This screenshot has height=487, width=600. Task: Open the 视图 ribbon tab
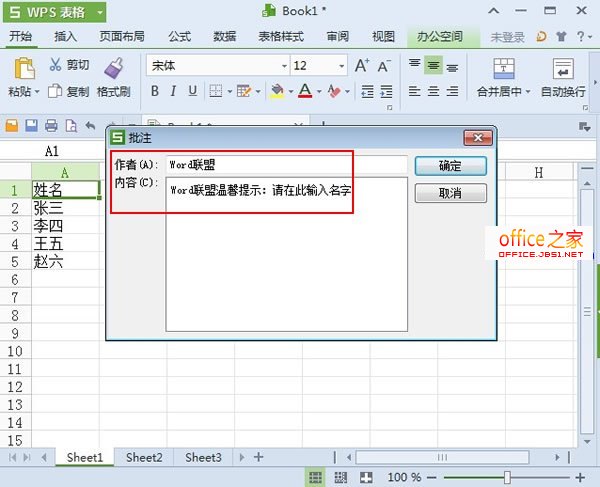(383, 36)
